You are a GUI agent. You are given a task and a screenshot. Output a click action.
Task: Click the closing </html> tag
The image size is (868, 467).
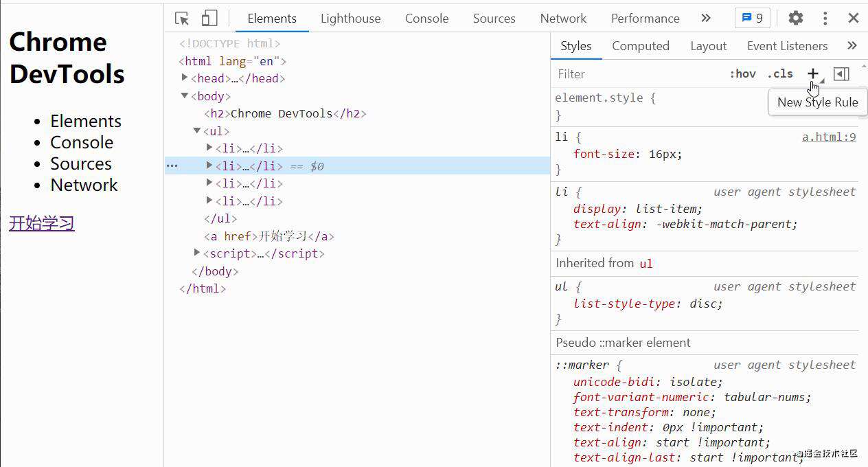point(203,288)
